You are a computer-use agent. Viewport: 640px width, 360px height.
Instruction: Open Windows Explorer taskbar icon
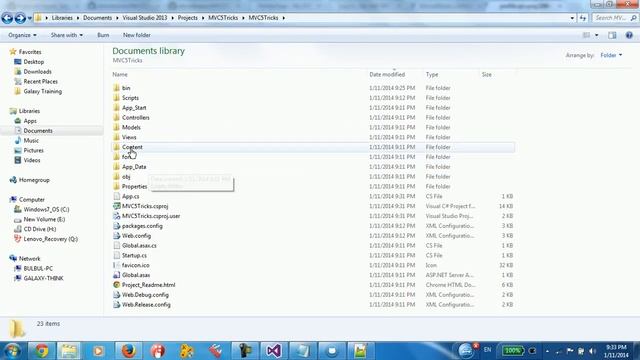coord(69,351)
